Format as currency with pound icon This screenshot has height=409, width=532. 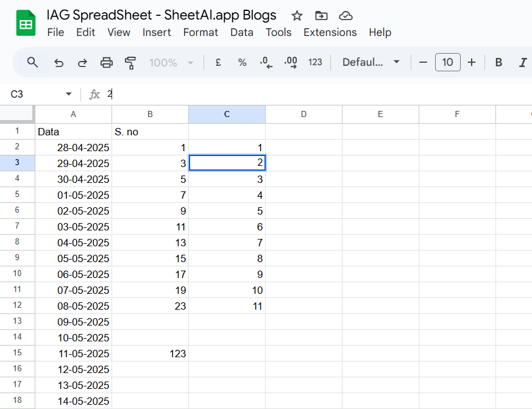[x=218, y=62]
